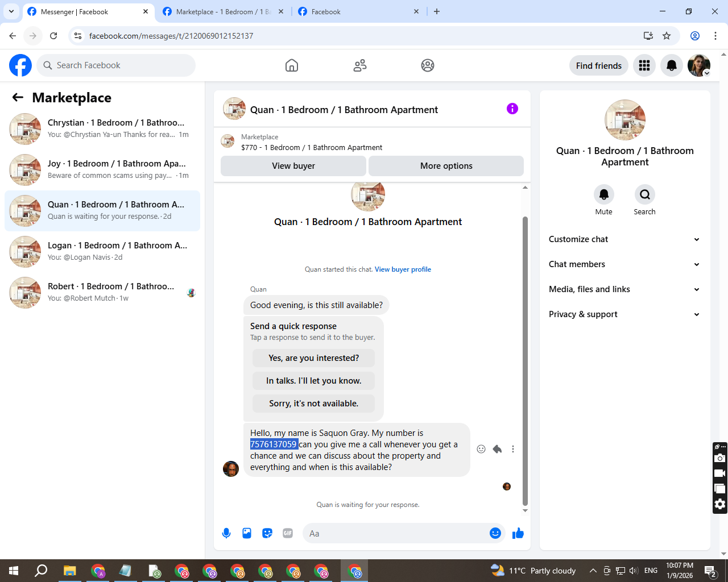Open the Notifications bell icon
The width and height of the screenshot is (728, 582).
672,66
